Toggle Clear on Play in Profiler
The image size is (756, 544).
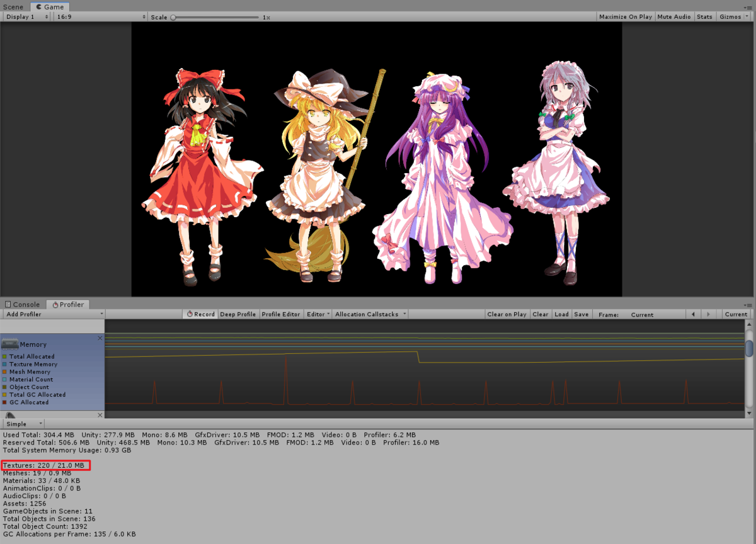507,314
